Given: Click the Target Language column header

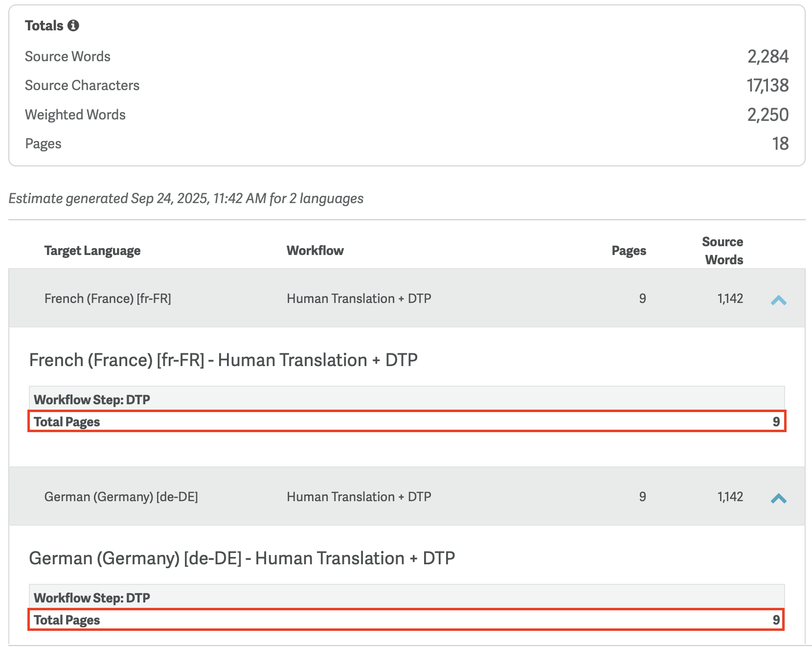Looking at the screenshot, I should tap(92, 251).
